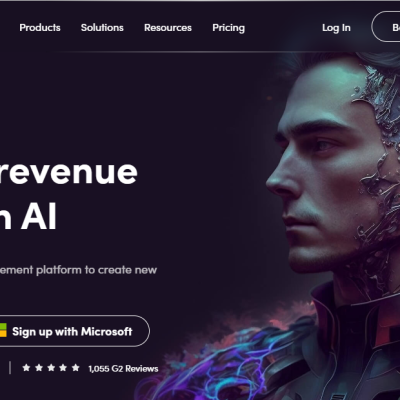Open the Products menu
Screen dimensions: 400x400
point(40,28)
